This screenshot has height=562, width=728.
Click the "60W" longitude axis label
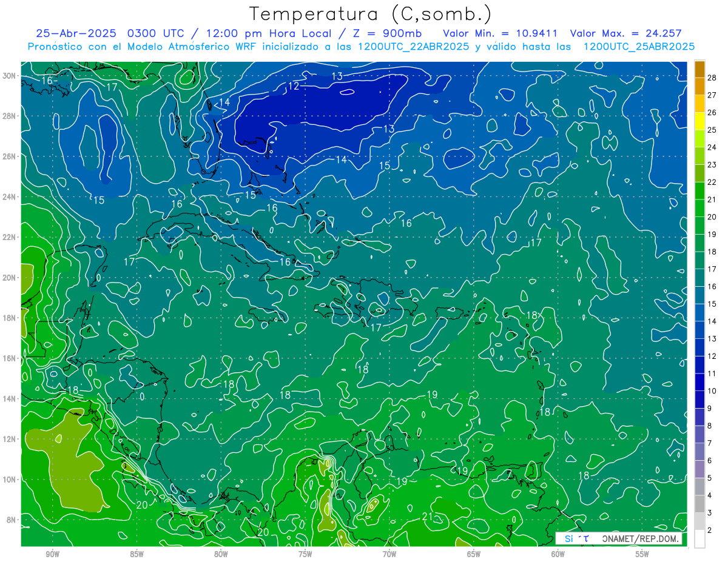coord(558,554)
